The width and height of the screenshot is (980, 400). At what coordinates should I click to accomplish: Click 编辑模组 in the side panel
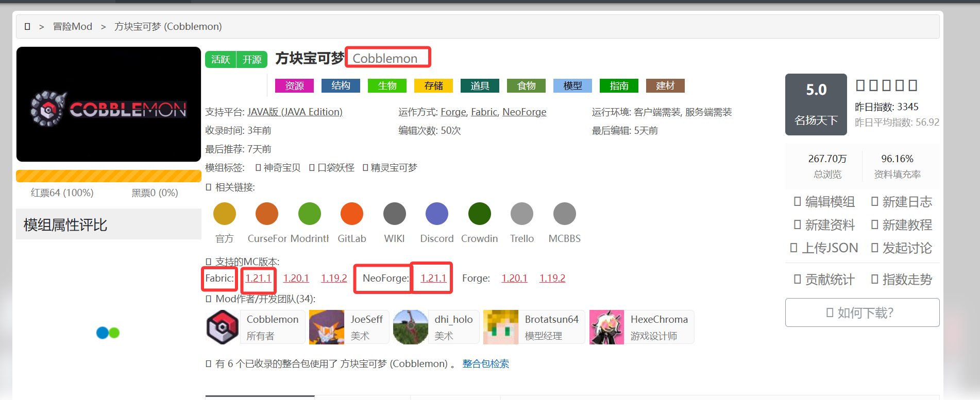(824, 202)
